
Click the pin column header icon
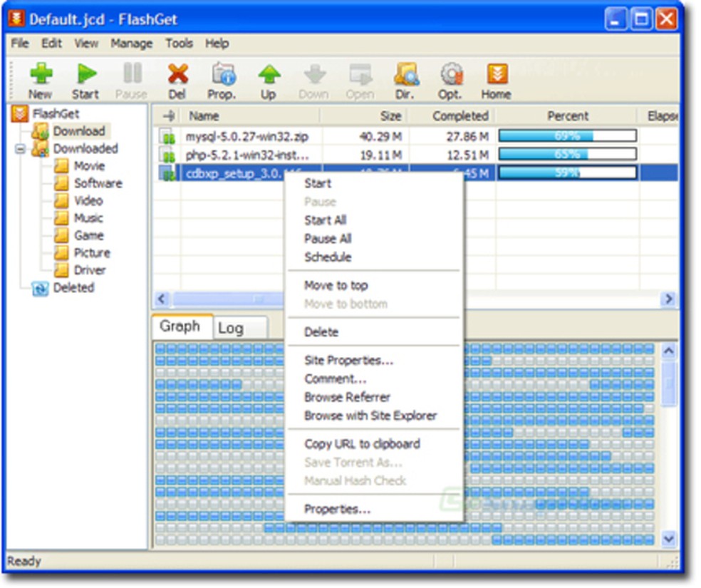[168, 116]
